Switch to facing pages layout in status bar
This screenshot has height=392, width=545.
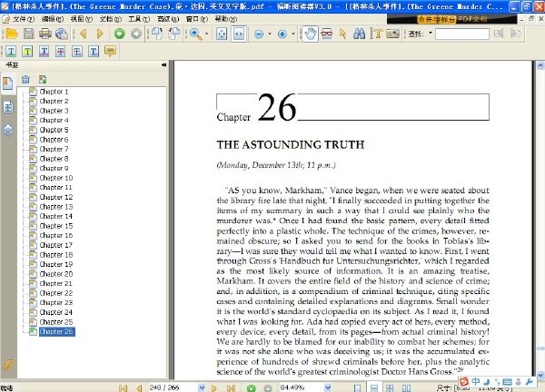406,387
